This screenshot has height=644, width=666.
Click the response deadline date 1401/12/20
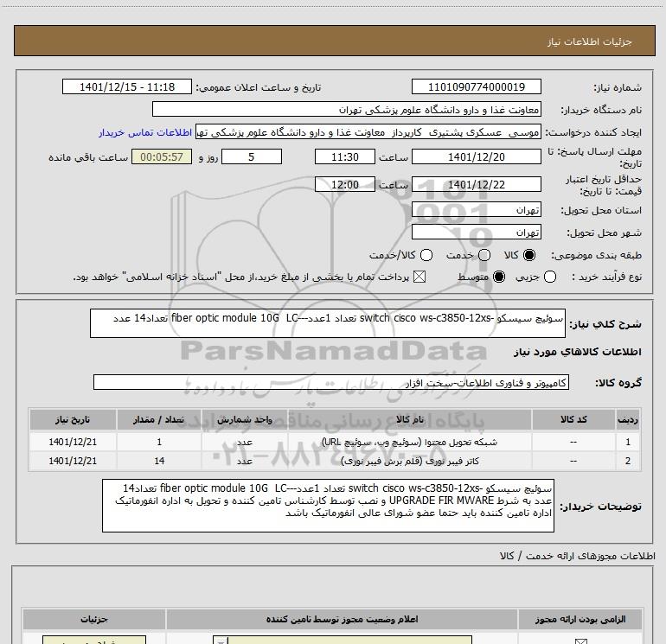click(476, 156)
